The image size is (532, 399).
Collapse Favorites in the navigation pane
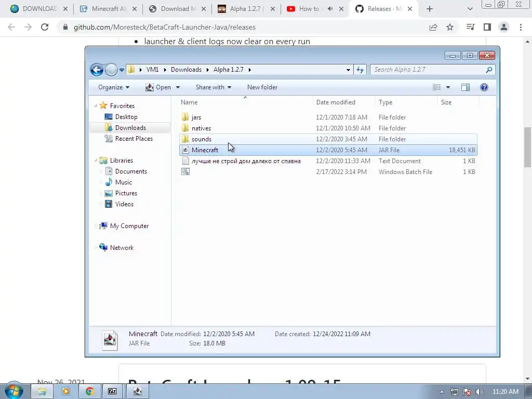[96, 105]
